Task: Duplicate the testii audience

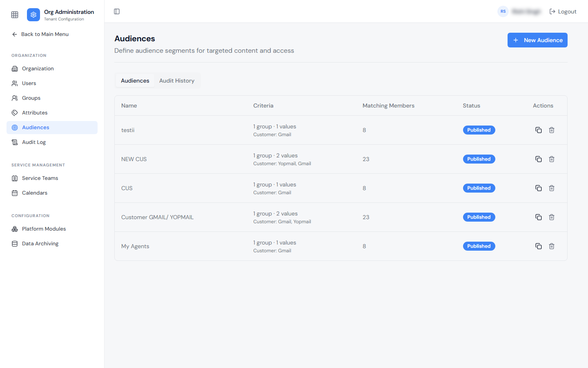Action: [x=539, y=130]
